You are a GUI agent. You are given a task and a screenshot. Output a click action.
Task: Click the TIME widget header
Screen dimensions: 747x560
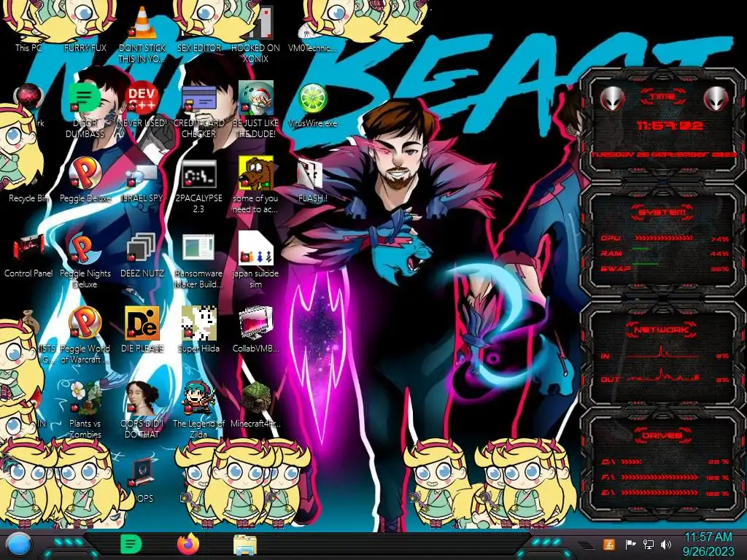(662, 97)
